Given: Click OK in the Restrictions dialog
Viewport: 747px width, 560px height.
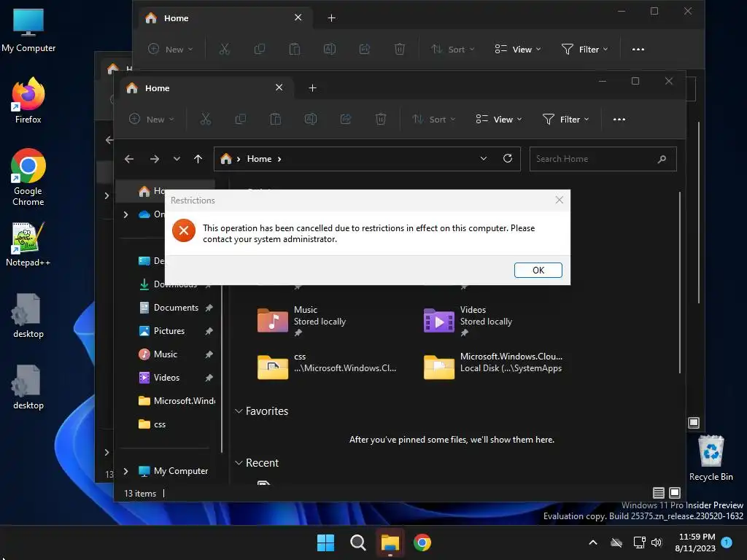Looking at the screenshot, I should (538, 270).
